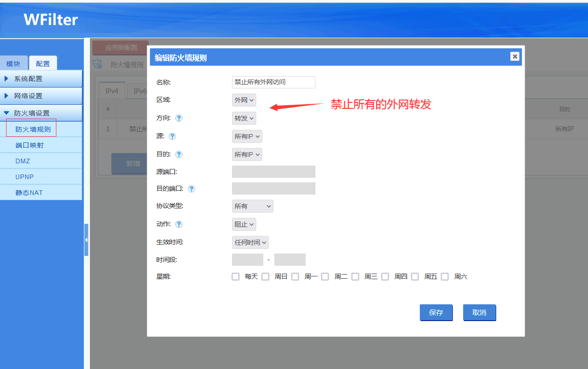Click the 保存 button
This screenshot has height=369, width=588.
tap(436, 313)
